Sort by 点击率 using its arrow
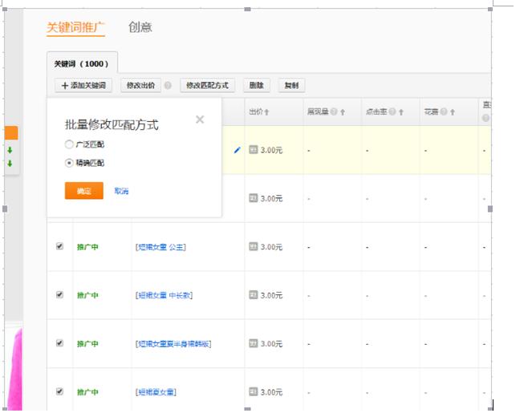This screenshot has width=532, height=413. click(401, 112)
